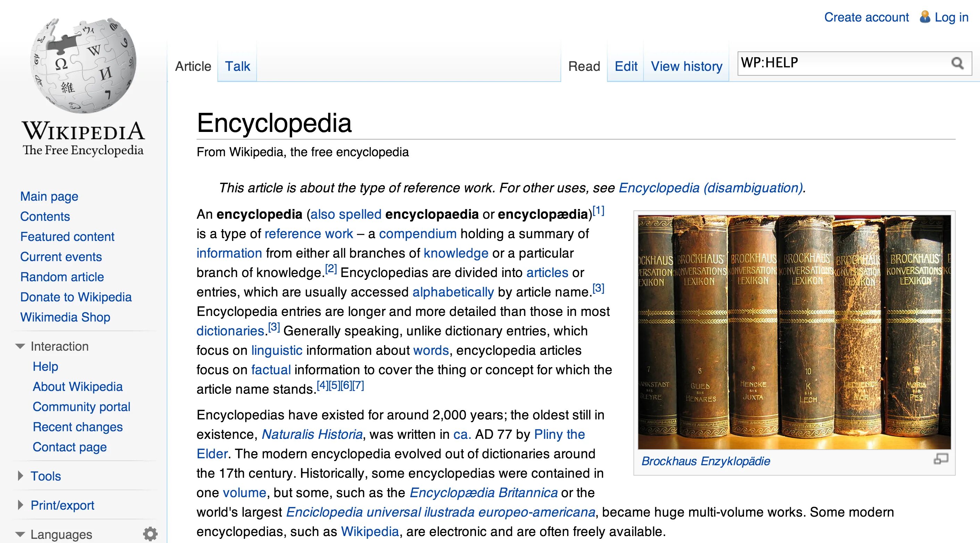Open the Brockhaus encyclopedia books thumbnail
The image size is (980, 543).
[794, 332]
